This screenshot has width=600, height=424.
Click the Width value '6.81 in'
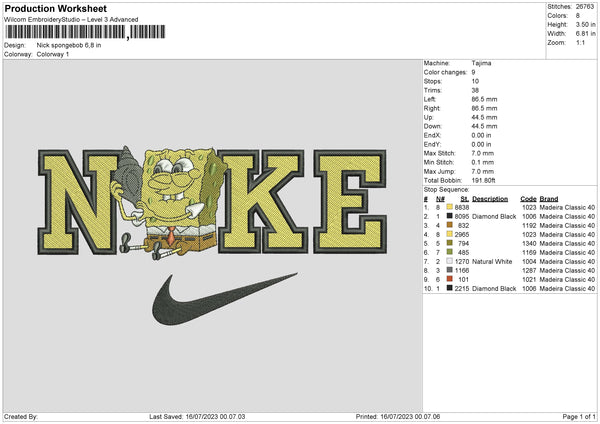pos(585,34)
